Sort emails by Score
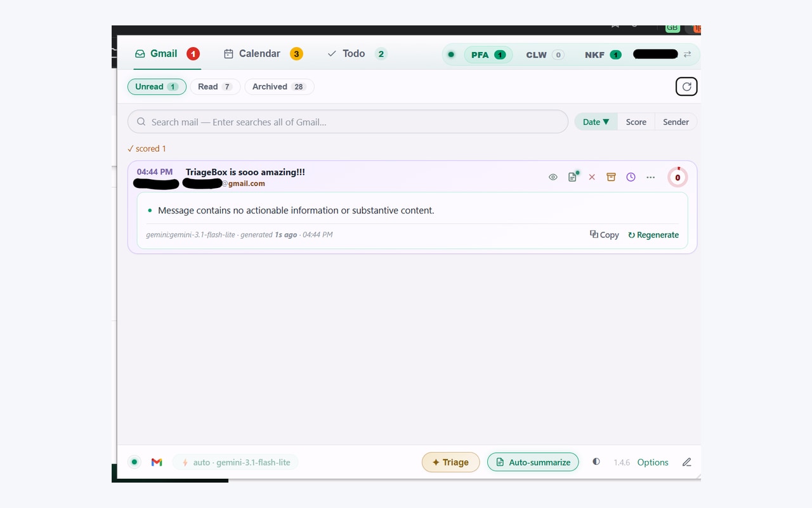This screenshot has width=812, height=508. 636,122
